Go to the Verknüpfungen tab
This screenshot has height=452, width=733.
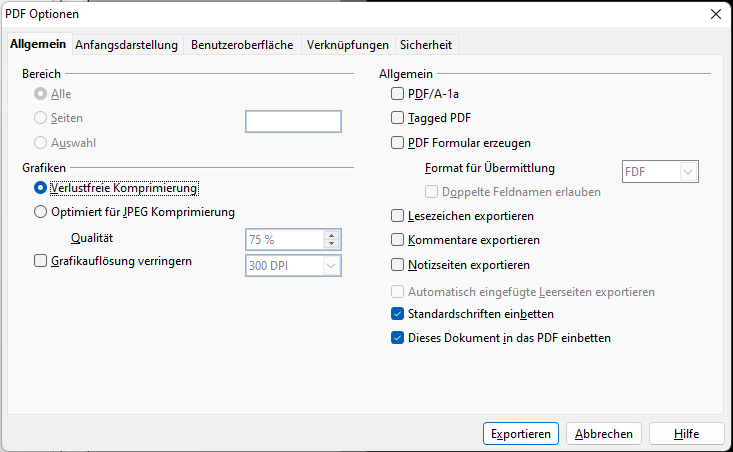coord(347,45)
